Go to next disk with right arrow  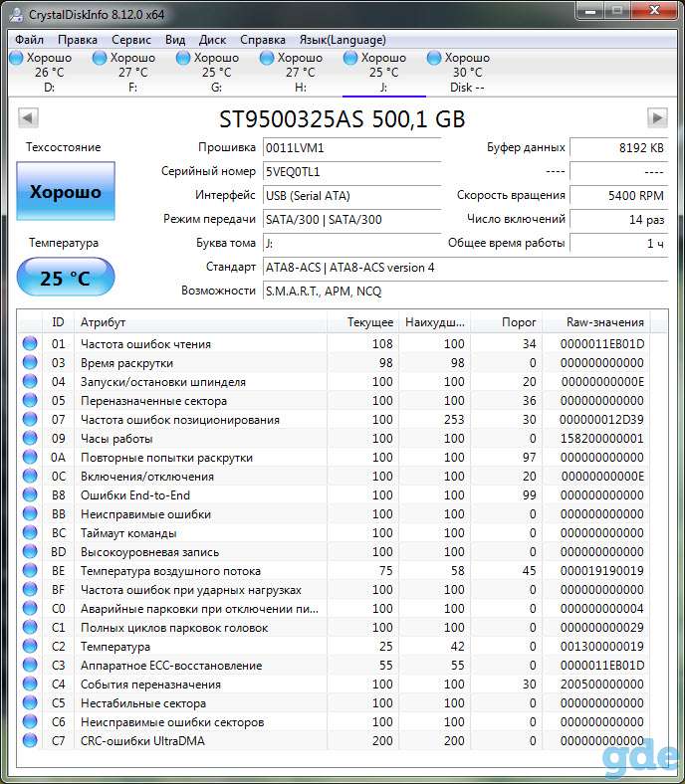coord(657,118)
